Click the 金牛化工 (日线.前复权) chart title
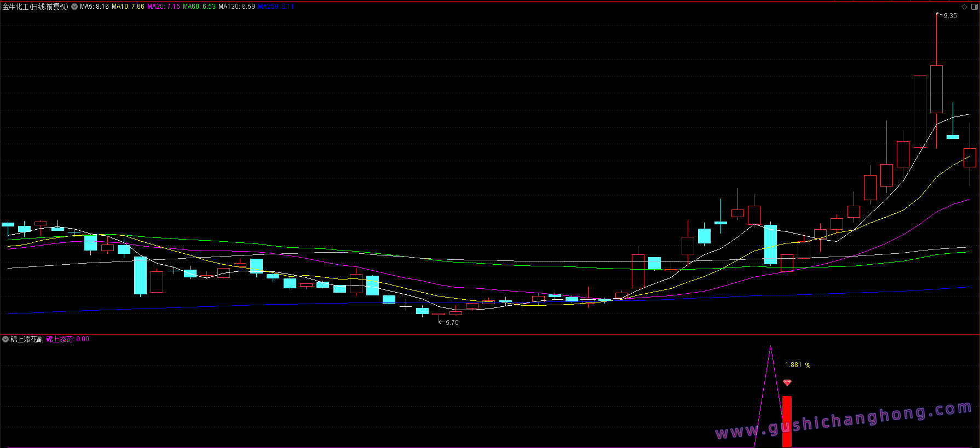980x448 pixels. coord(36,7)
